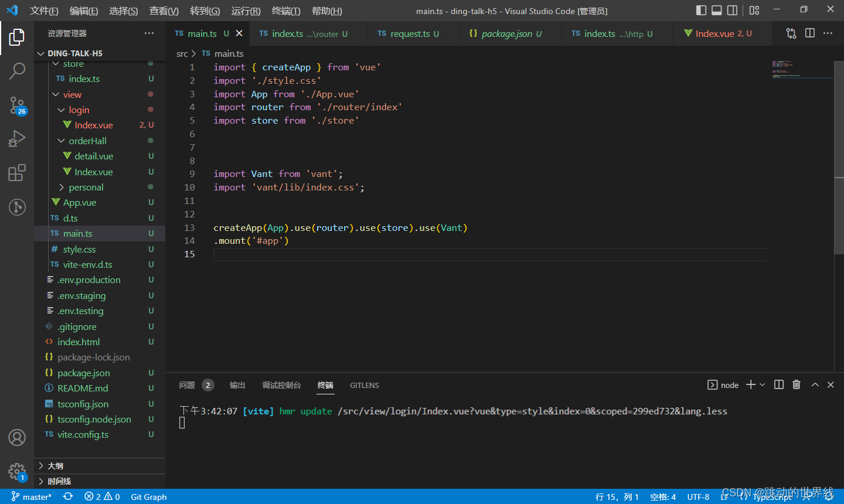Open README.md in file tree
844x504 pixels.
(x=100, y=388)
